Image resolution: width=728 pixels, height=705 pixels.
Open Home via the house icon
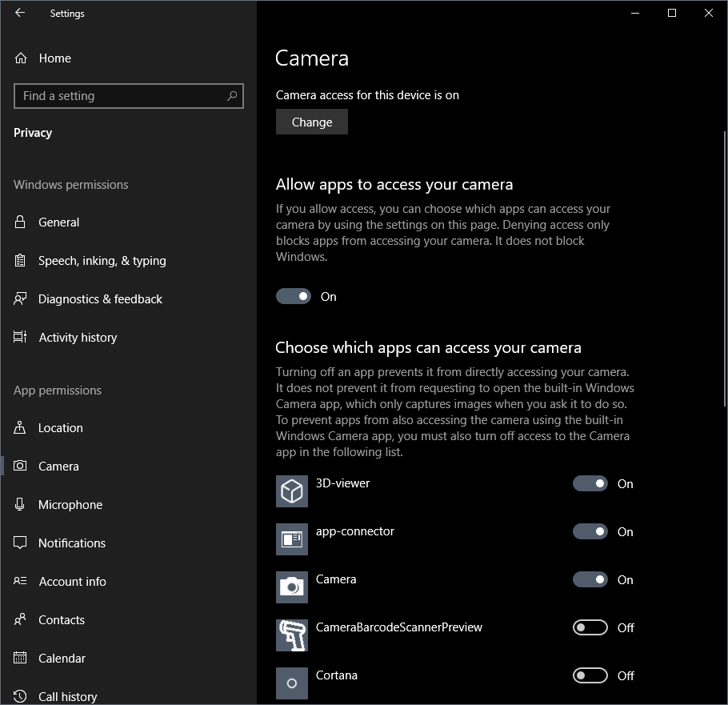point(21,58)
